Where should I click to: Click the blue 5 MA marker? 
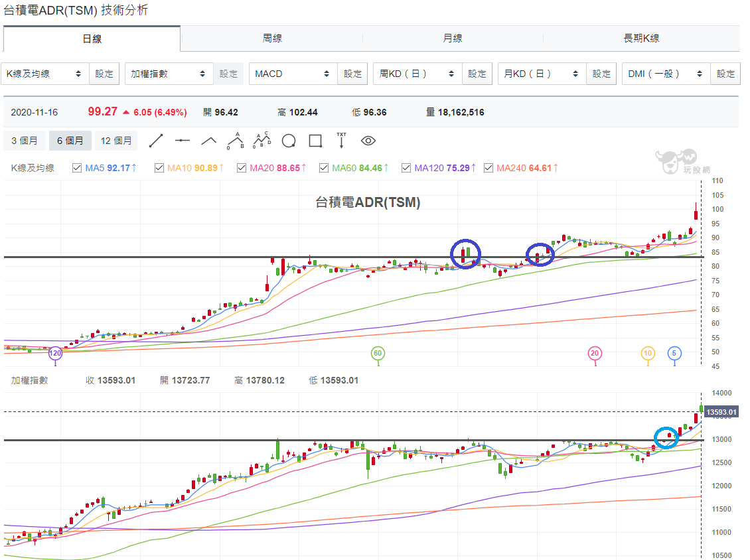pos(674,354)
